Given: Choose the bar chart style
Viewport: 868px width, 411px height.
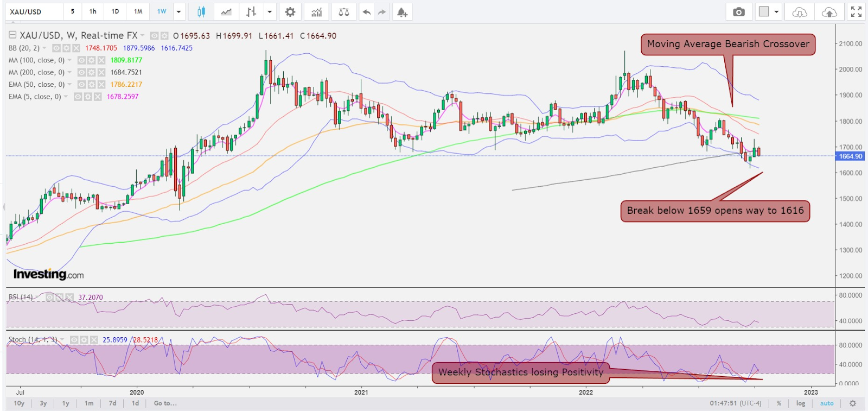Looking at the screenshot, I should [251, 12].
